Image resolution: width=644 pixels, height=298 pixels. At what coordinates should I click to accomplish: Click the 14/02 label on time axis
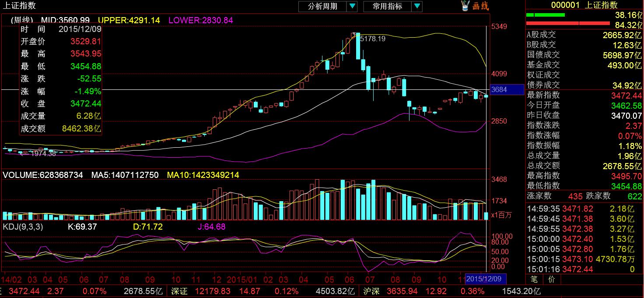[x=11, y=279]
